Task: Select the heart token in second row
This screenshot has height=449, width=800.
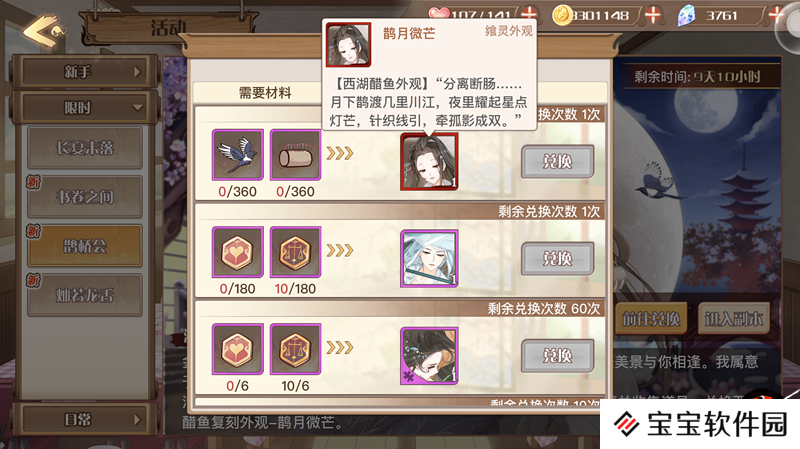Action: pos(238,252)
